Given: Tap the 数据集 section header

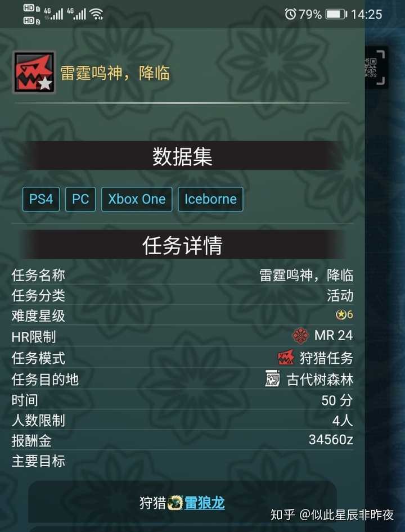Looking at the screenshot, I should (x=182, y=156).
